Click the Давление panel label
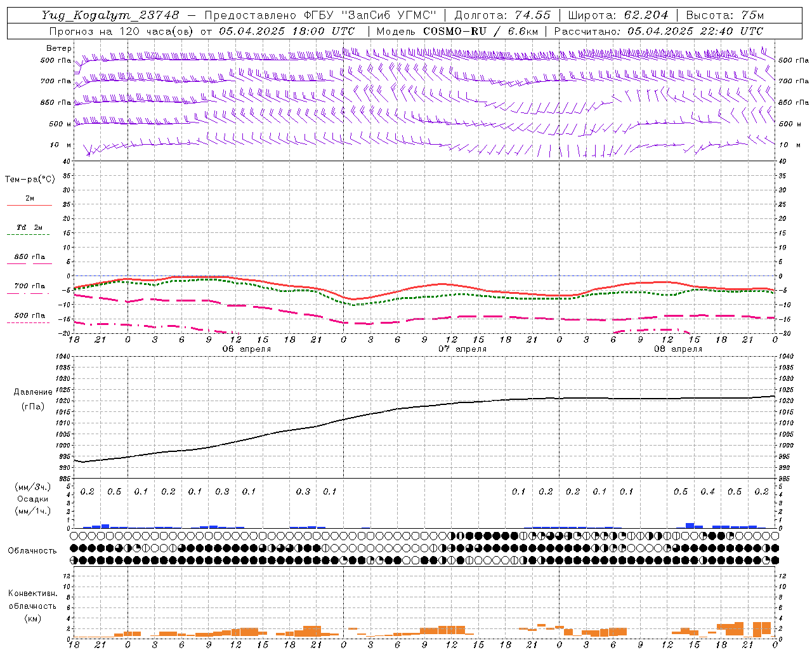This screenshot has height=650, width=812. tap(33, 392)
